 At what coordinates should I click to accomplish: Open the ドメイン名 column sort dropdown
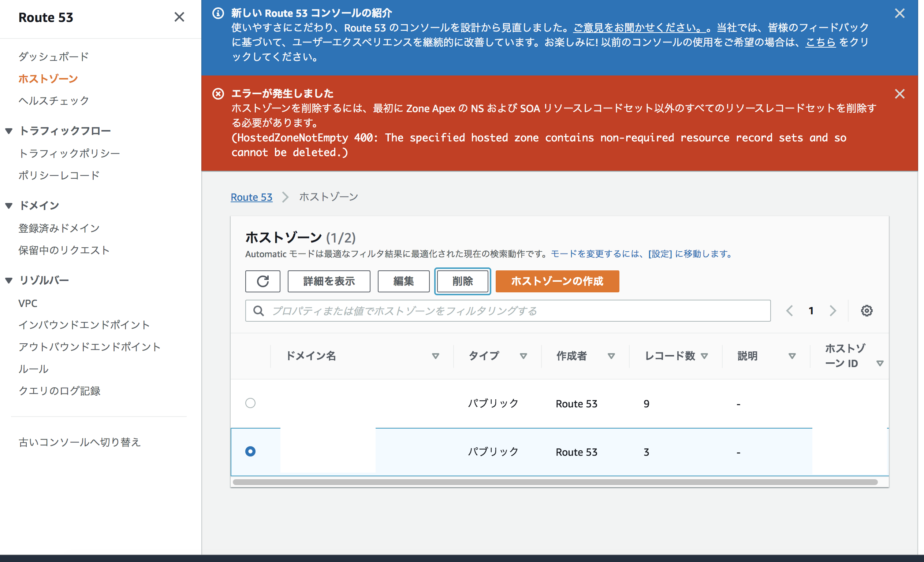coord(436,356)
